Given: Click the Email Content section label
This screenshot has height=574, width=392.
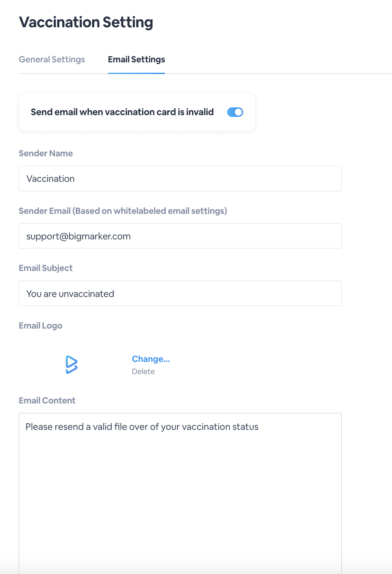Looking at the screenshot, I should tap(47, 400).
